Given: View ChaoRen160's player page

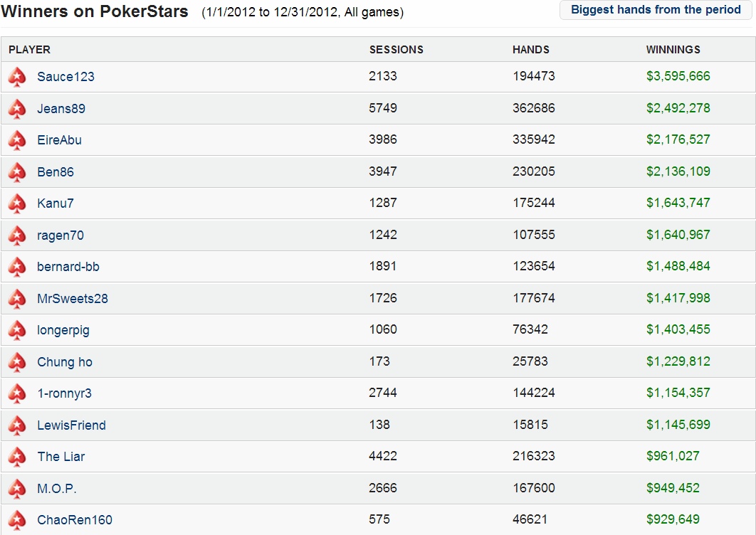Looking at the screenshot, I should 75,520.
